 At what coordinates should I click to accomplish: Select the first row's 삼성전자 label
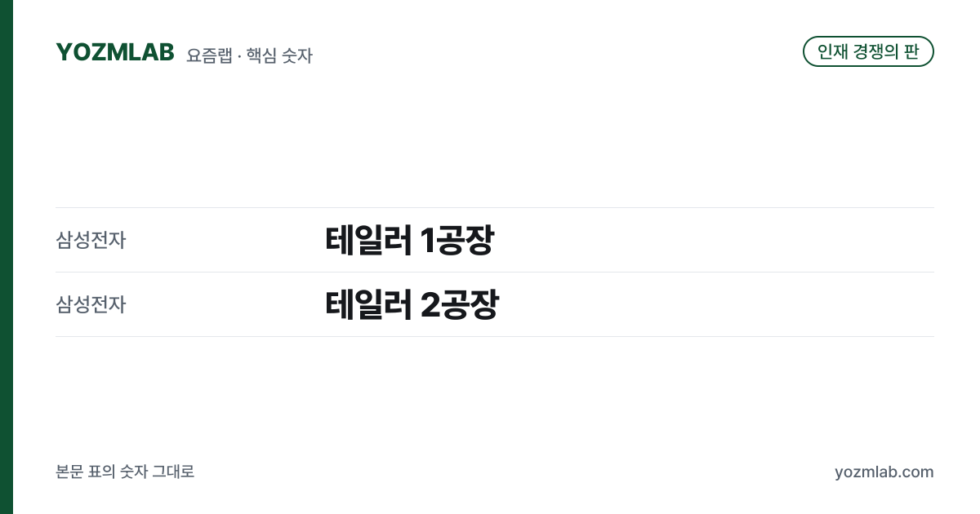click(x=91, y=241)
